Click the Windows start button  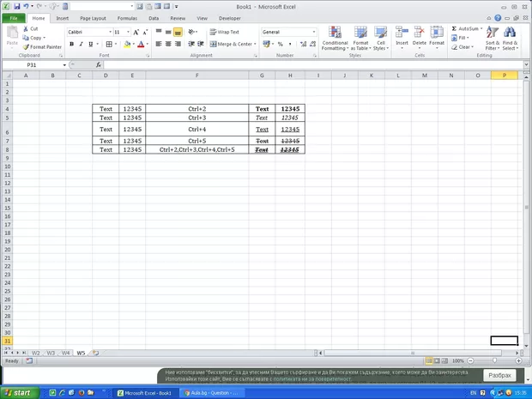click(17, 392)
